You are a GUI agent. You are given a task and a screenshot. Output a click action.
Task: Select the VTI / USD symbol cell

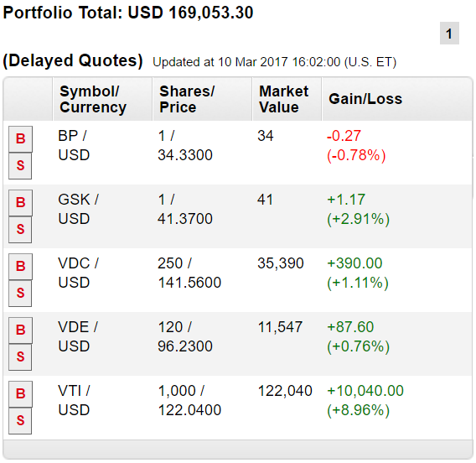[x=74, y=400]
